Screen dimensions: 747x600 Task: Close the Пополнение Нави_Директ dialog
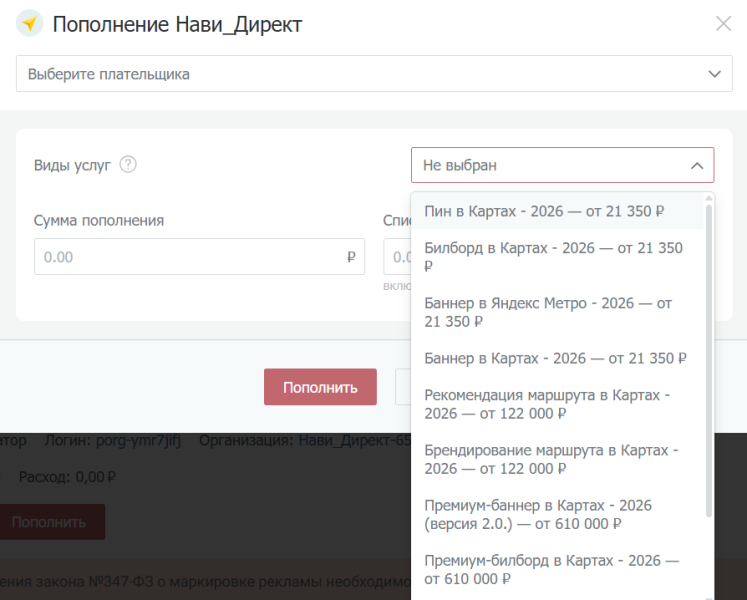click(723, 23)
